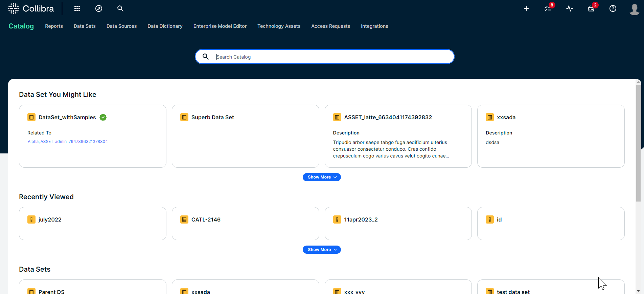The height and width of the screenshot is (294, 644).
Task: Click the header search magnifier icon
Action: tap(120, 8)
